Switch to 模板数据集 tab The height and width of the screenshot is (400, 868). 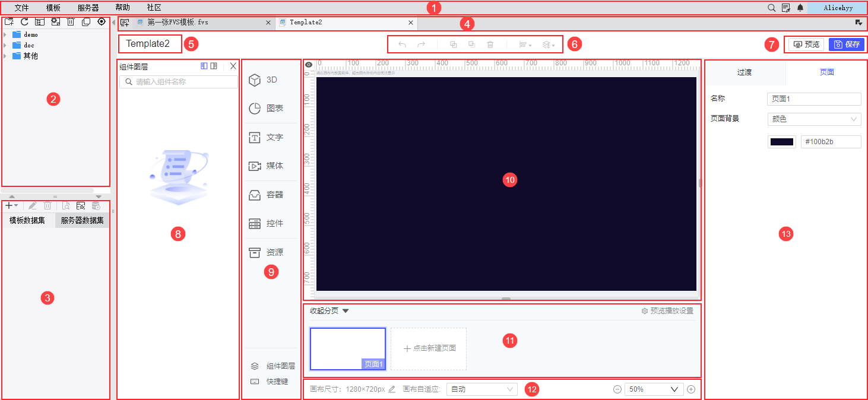coord(28,221)
